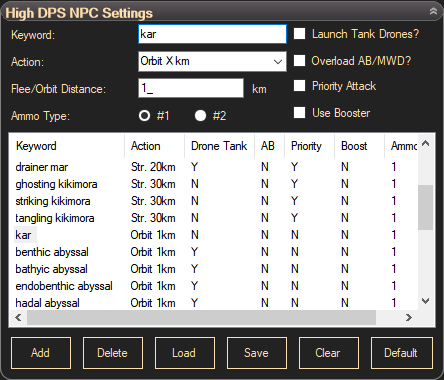444x380 pixels.
Task: Check the Priority Attack box
Action: coord(299,86)
